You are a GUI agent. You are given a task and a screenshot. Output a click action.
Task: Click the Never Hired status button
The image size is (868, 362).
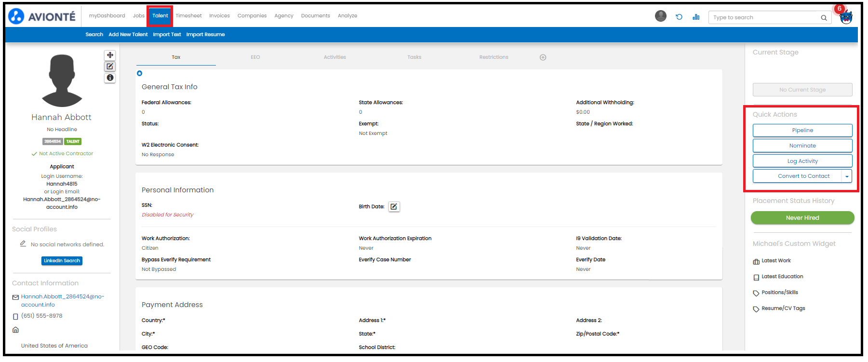pos(802,218)
